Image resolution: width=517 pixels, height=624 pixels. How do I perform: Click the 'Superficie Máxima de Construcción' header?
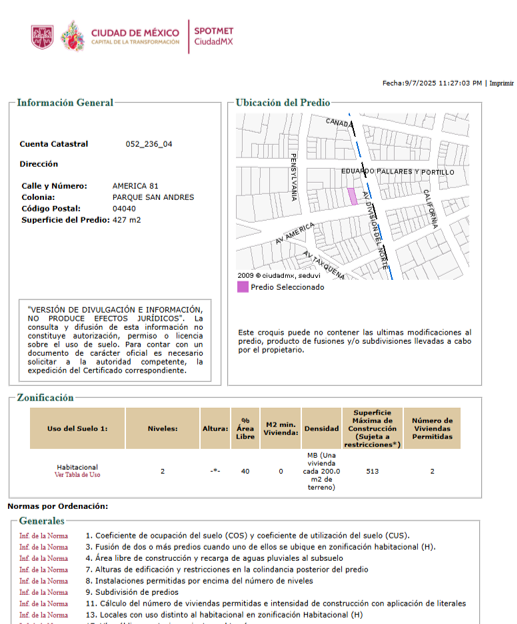pos(372,429)
